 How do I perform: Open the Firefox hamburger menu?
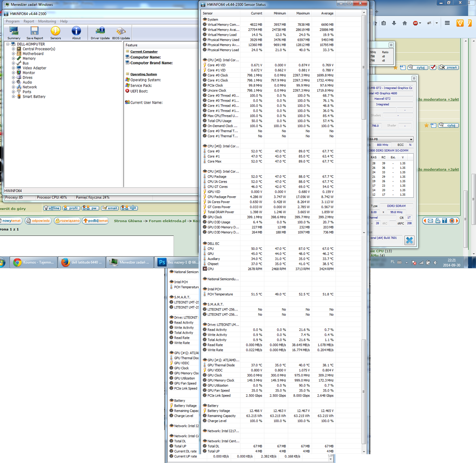(x=447, y=23)
